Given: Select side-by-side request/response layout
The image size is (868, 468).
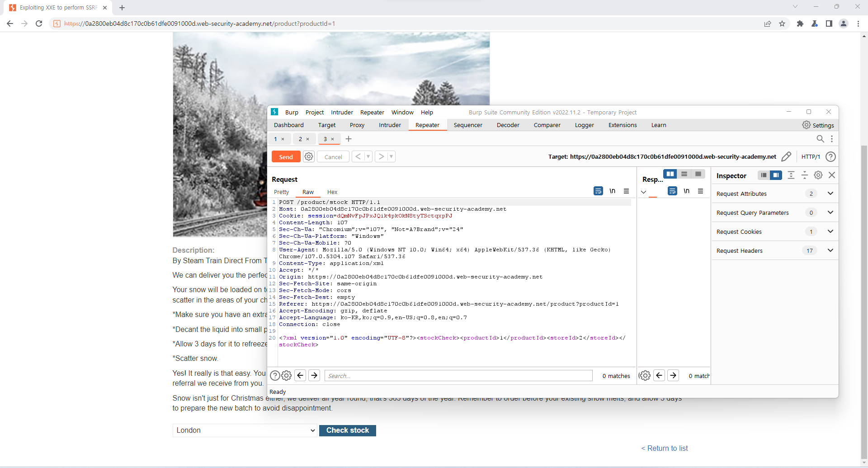Looking at the screenshot, I should point(670,174).
